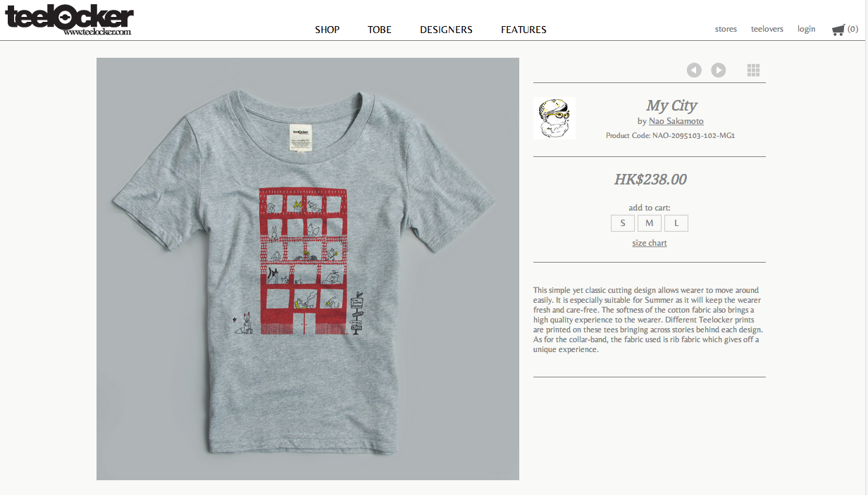This screenshot has height=495, width=868.
Task: Open the product grid view icon
Action: coord(753,70)
